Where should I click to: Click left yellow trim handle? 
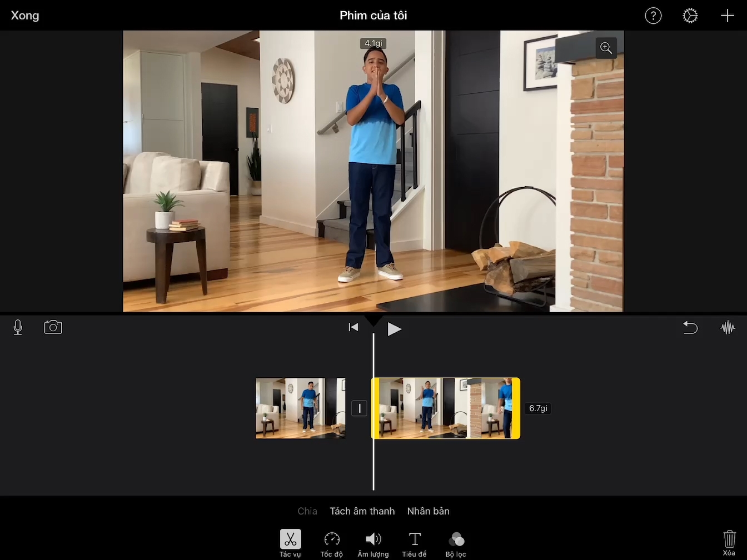coord(375,408)
